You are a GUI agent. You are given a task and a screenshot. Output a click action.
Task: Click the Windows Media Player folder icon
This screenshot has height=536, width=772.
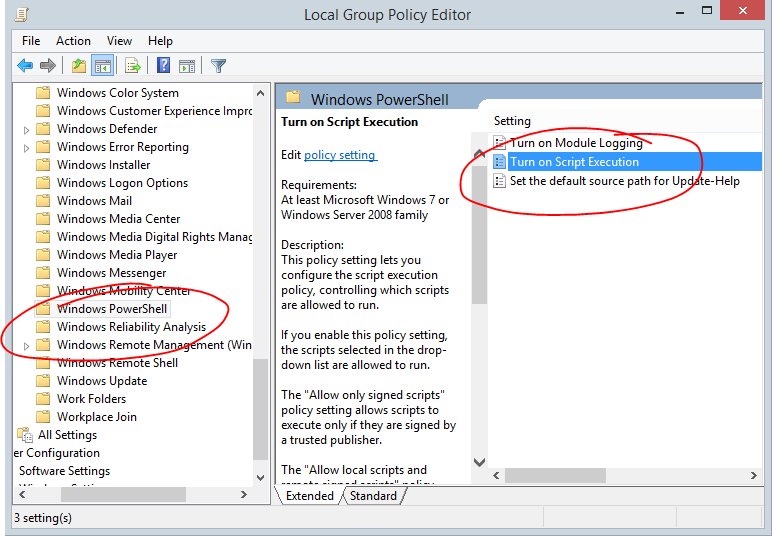click(x=43, y=254)
